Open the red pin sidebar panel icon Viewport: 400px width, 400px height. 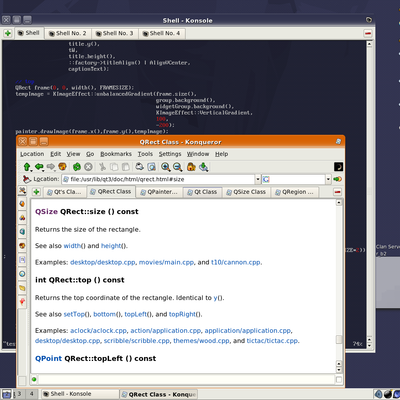22,302
